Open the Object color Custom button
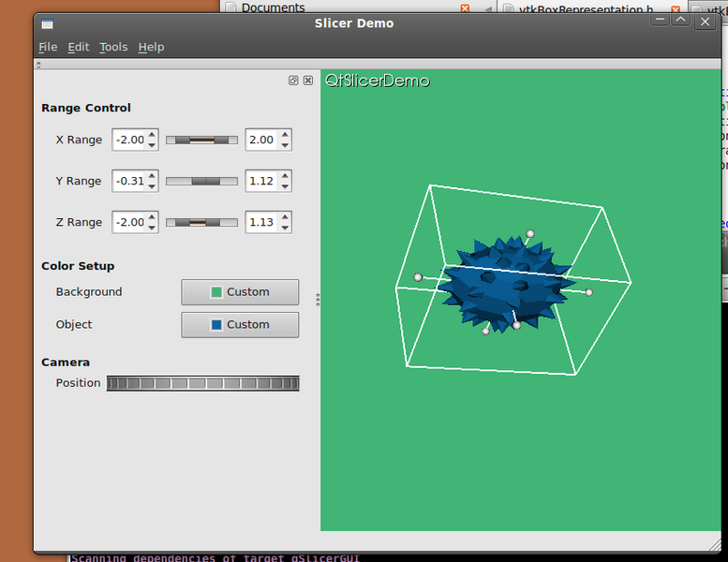Image resolution: width=728 pixels, height=562 pixels. (240, 325)
